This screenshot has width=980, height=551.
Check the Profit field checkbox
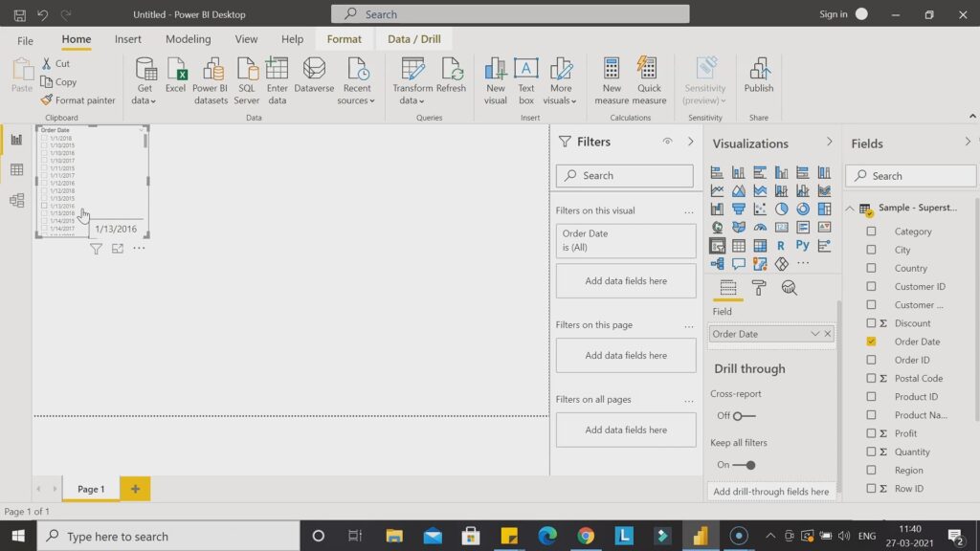tap(870, 432)
